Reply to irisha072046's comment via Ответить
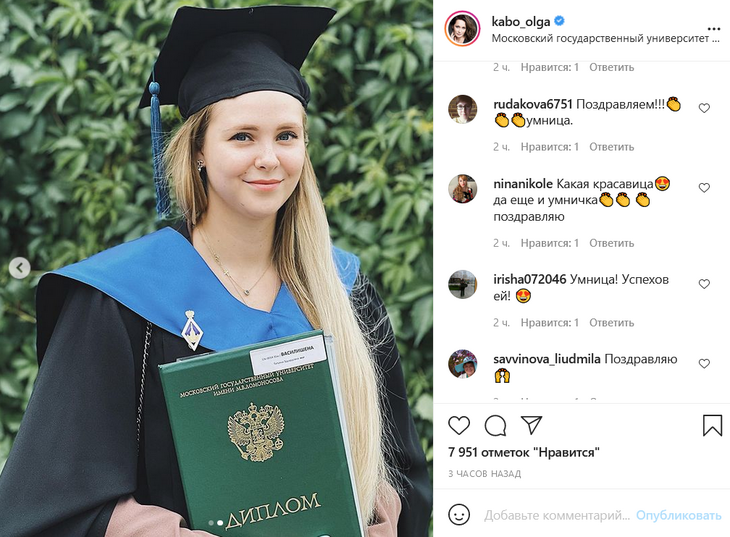Image resolution: width=730 pixels, height=537 pixels. coord(611,323)
